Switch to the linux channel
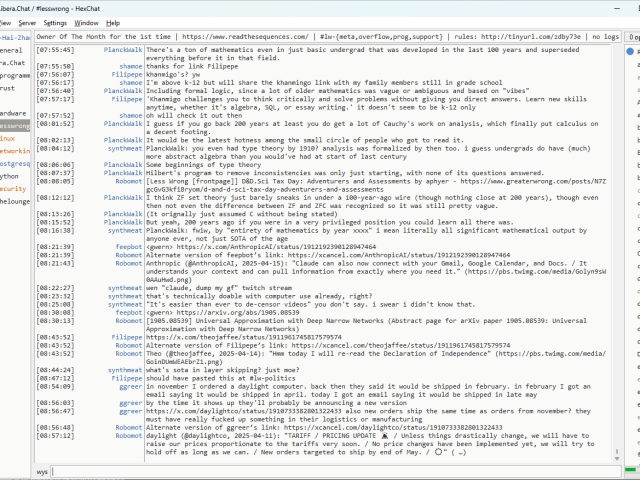Image resolution: width=640 pixels, height=480 pixels. point(8,138)
